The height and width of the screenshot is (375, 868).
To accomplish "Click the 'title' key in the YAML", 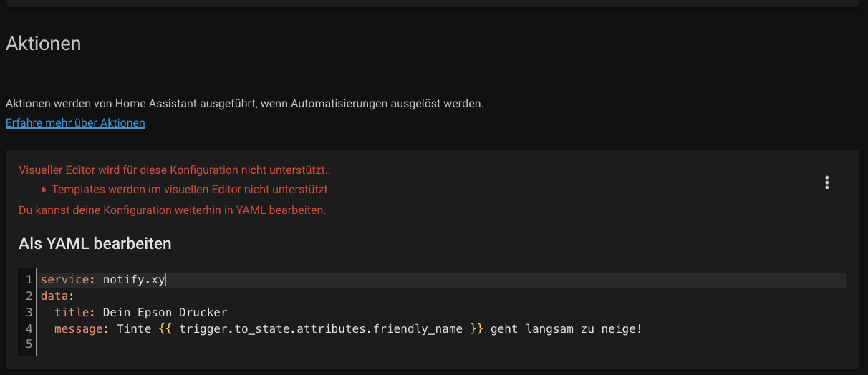I will point(72,313).
